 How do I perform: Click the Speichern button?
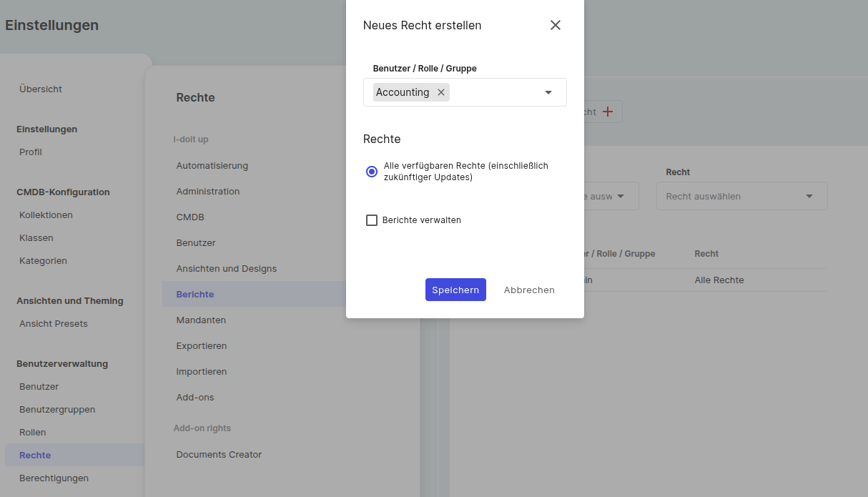(x=455, y=290)
